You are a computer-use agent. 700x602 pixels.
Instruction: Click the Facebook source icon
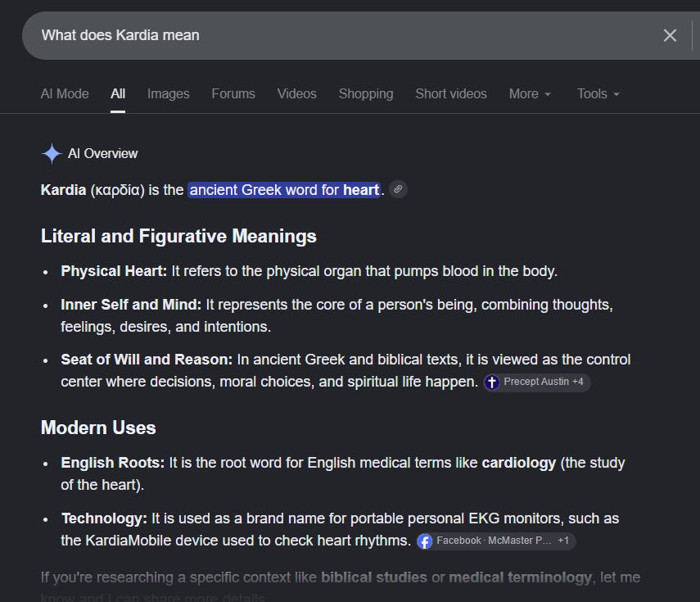(x=425, y=541)
